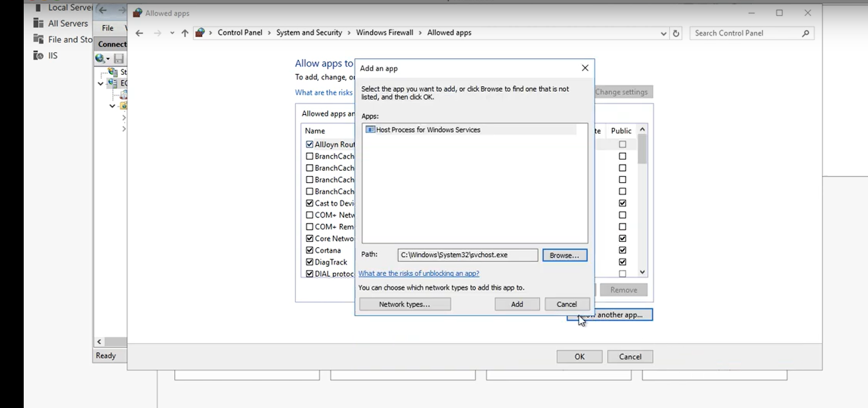Click Name column header
868x408 pixels.
(x=315, y=131)
